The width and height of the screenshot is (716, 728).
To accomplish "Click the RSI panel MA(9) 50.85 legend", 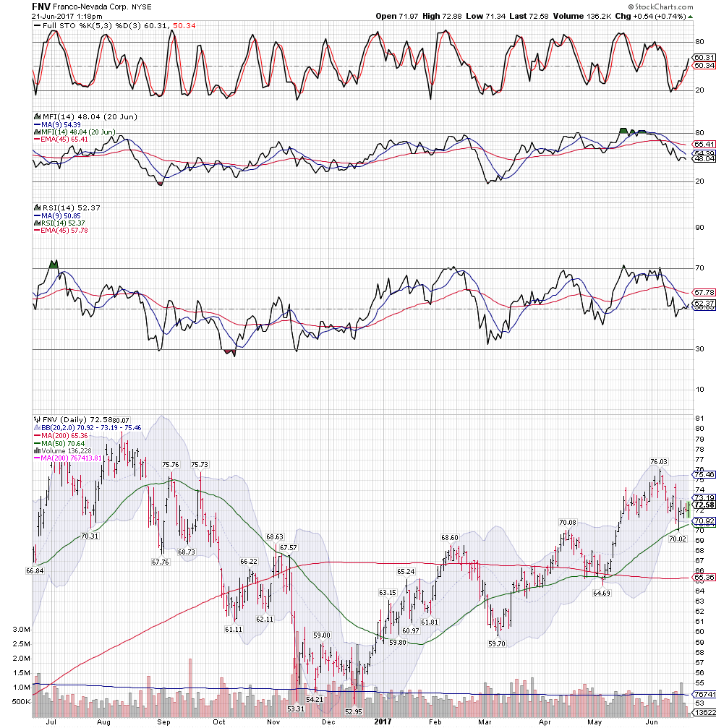I will pos(57,216).
